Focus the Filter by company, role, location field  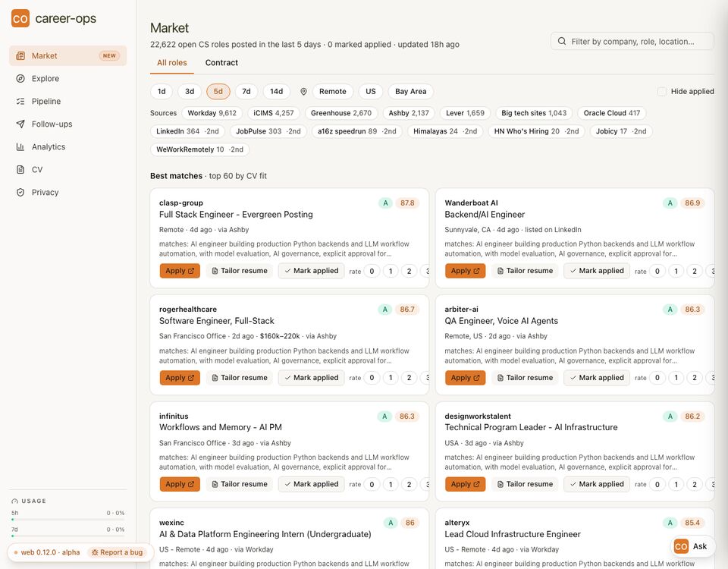[632, 41]
